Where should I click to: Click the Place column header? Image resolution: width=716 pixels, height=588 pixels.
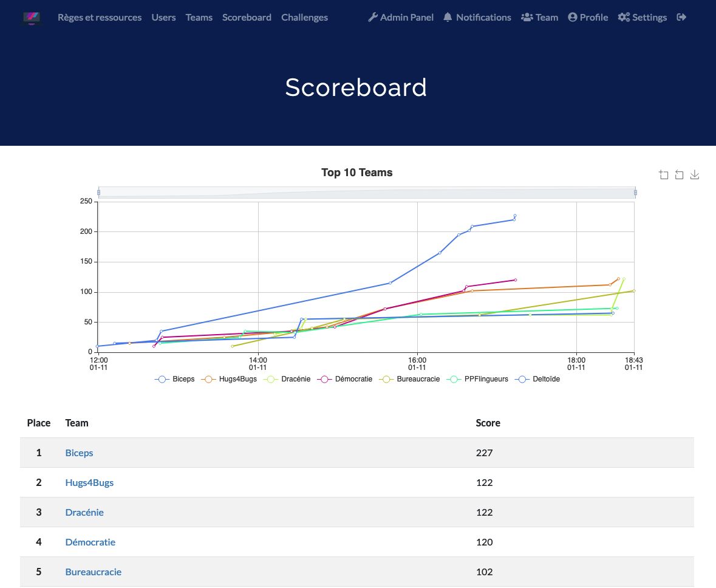(39, 423)
